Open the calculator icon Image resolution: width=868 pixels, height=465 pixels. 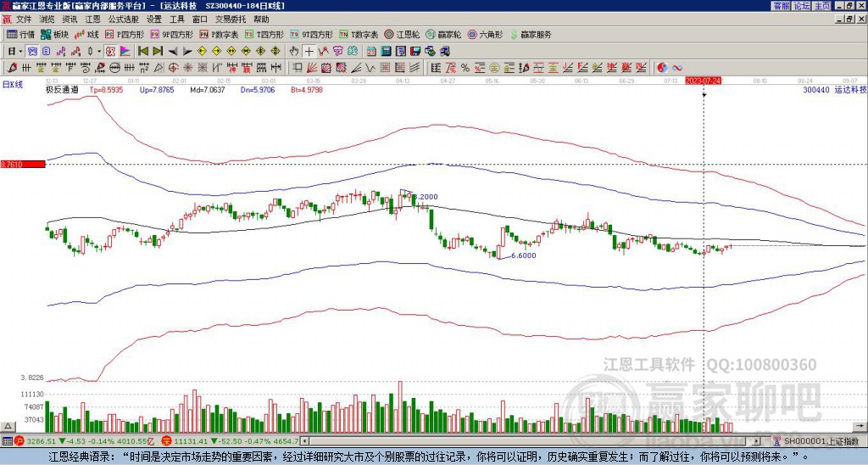click(387, 52)
